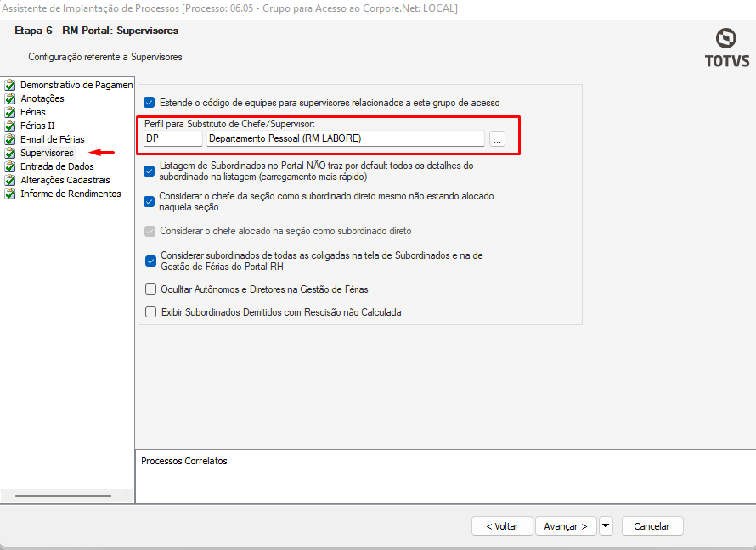Click the TOTVS logo in the header
756x550 pixels.
click(x=725, y=48)
